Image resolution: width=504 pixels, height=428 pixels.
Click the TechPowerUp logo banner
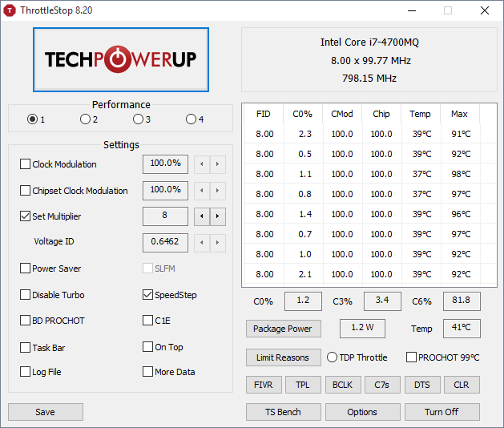[x=121, y=60]
